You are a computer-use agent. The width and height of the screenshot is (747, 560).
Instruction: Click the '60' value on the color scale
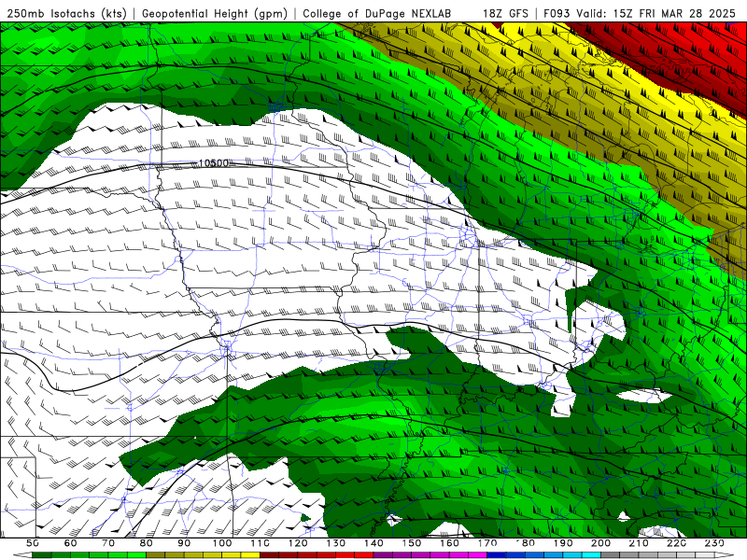[x=70, y=543]
